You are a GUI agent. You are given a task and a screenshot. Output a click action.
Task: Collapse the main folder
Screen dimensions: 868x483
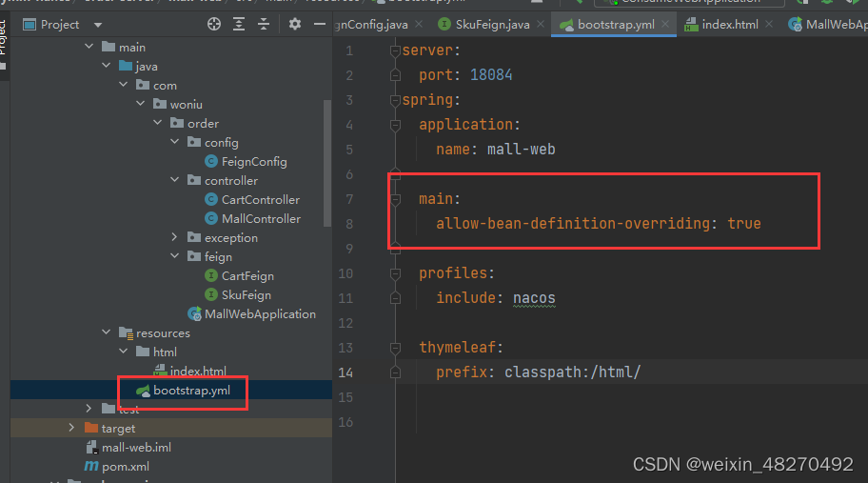click(x=89, y=47)
